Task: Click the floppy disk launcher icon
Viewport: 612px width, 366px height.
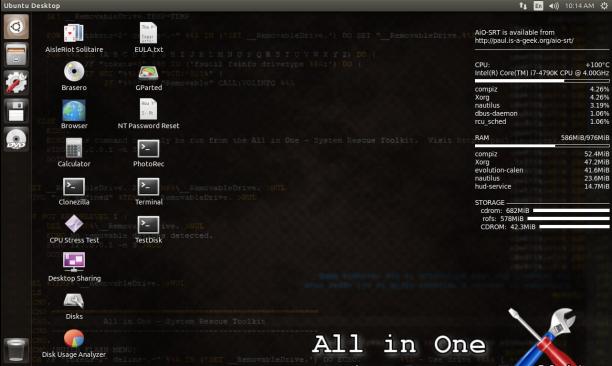Action: (16, 110)
